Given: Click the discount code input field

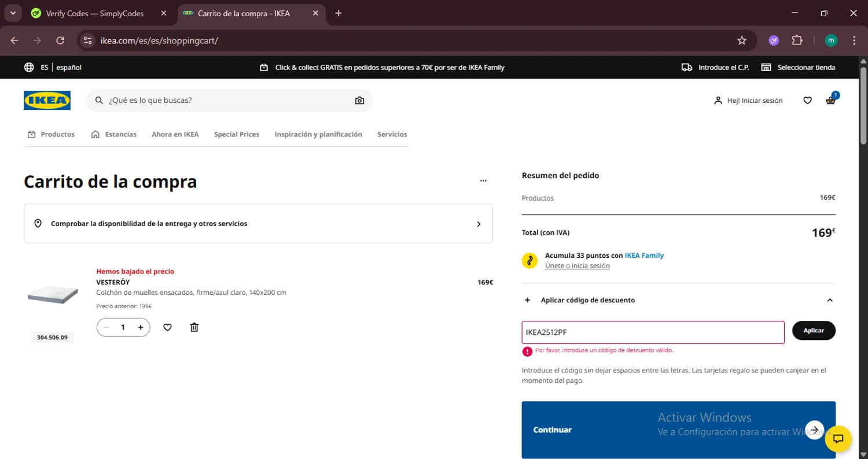Looking at the screenshot, I should 653,332.
